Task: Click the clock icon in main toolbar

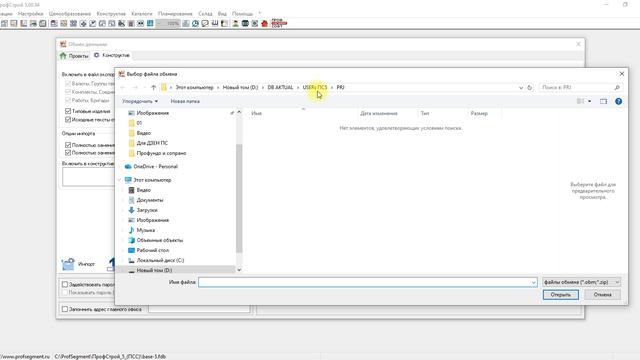Action: pos(196,24)
